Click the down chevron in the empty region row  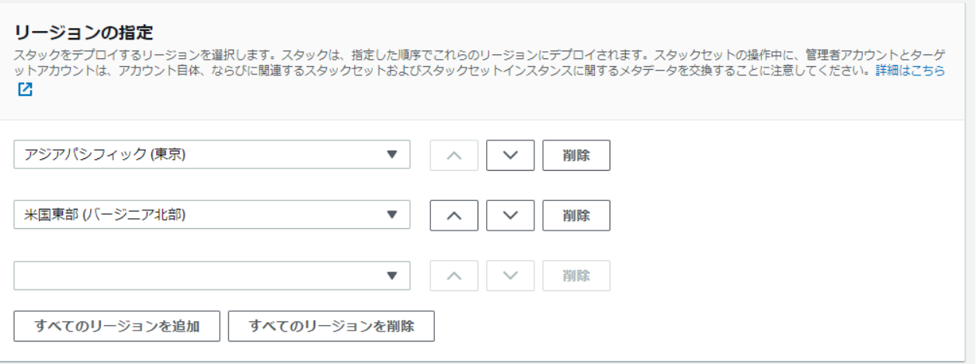click(510, 276)
